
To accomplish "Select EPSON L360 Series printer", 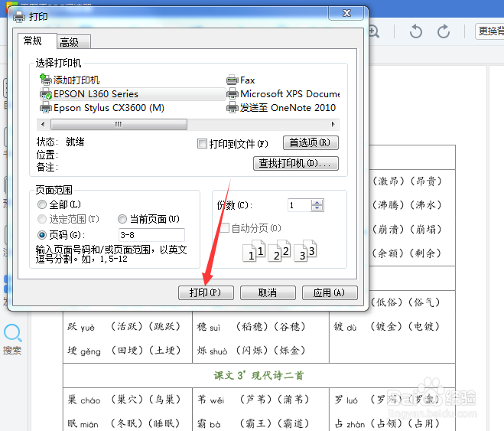I will 132,94.
